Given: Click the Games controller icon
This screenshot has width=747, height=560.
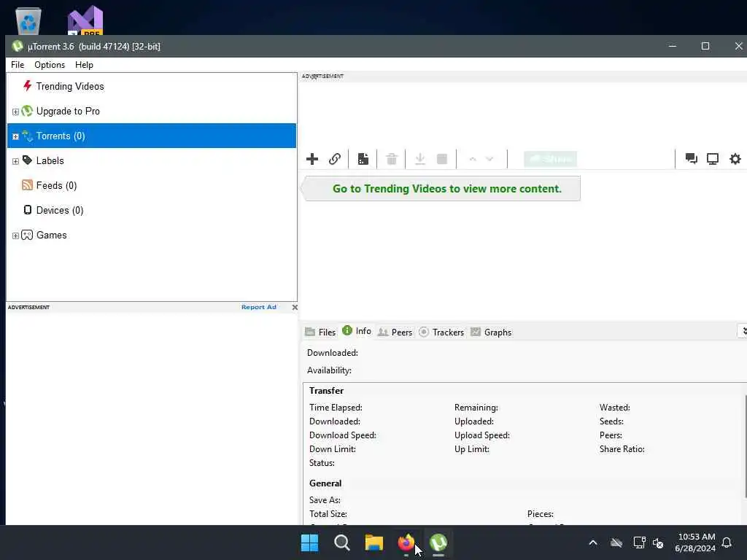Looking at the screenshot, I should tap(27, 235).
